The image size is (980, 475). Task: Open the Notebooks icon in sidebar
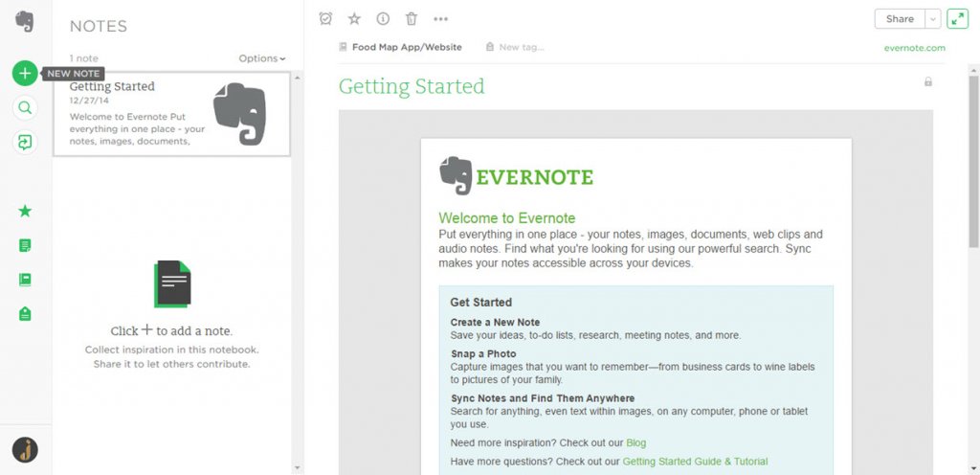click(25, 280)
